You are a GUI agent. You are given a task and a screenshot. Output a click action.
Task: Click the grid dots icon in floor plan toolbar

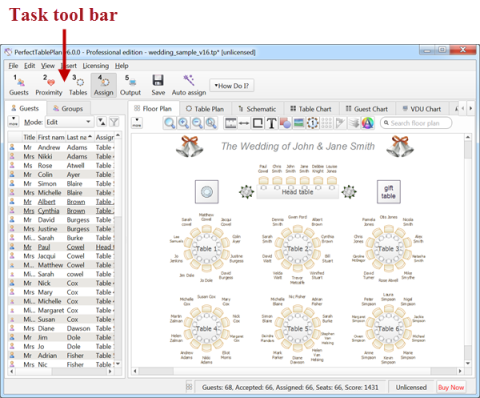(326, 123)
